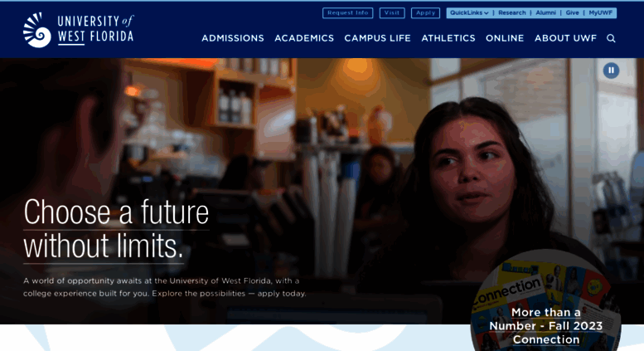Image resolution: width=644 pixels, height=351 pixels.
Task: Open the About UWF menu
Action: tap(565, 38)
